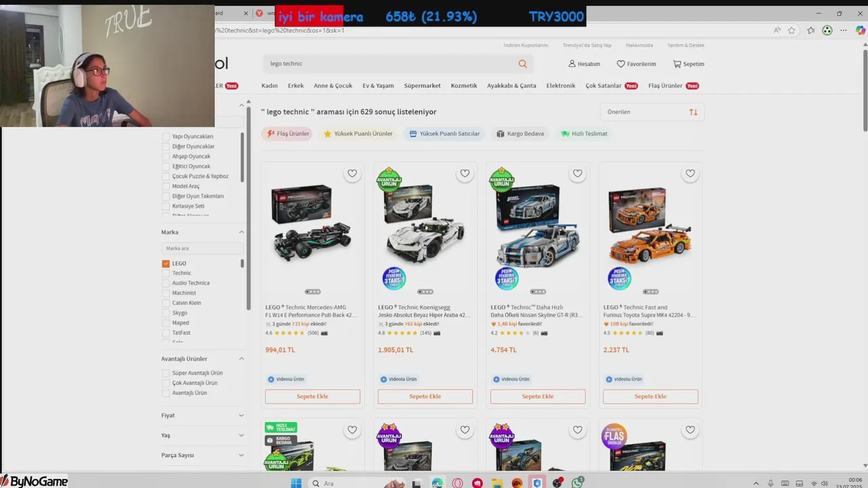Open the browser settings three-dots menu
Image resolution: width=868 pixels, height=488 pixels.
pyautogui.click(x=844, y=30)
